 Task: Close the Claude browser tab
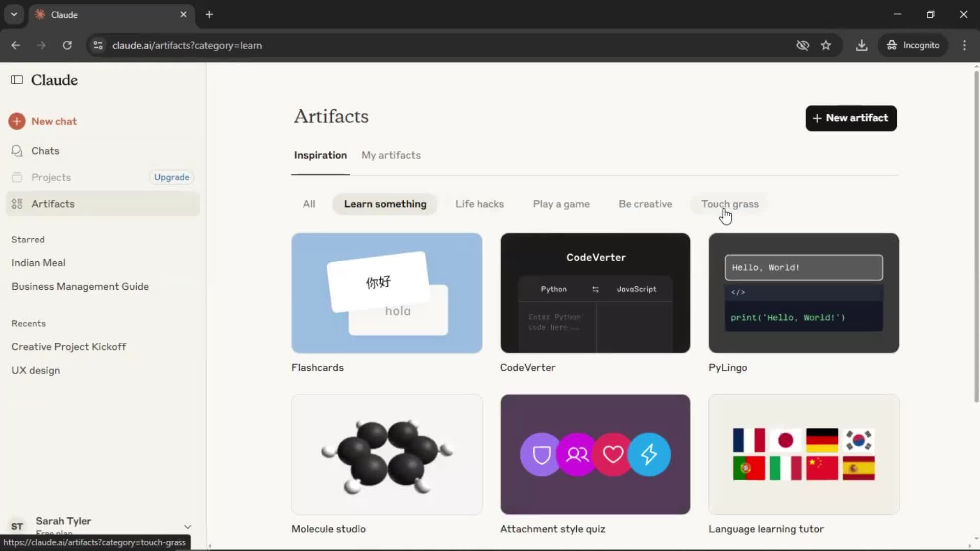pos(184,15)
